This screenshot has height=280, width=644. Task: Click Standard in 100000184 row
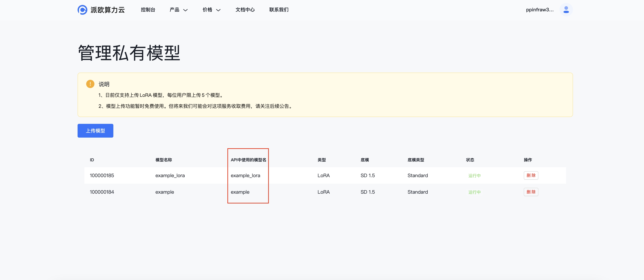tap(417, 192)
